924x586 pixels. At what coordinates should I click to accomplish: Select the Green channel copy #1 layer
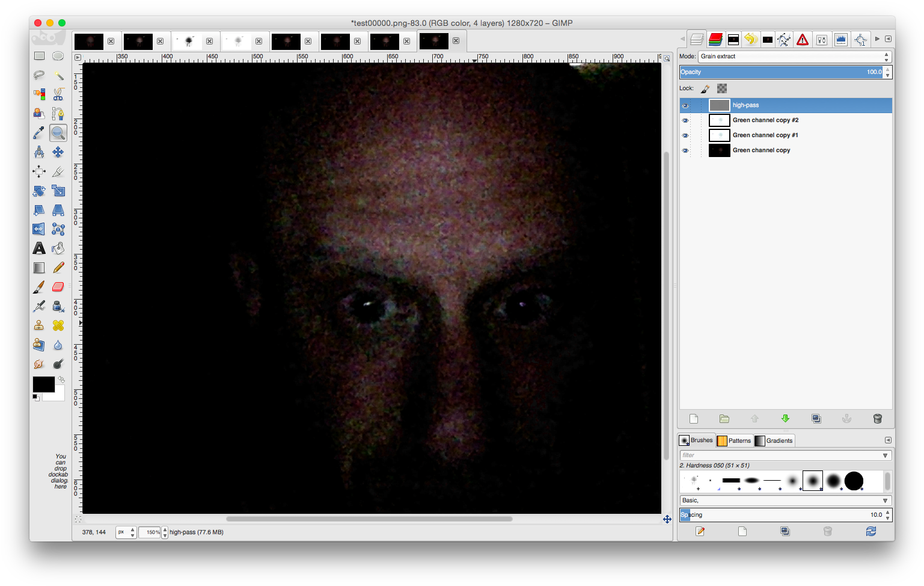click(765, 135)
